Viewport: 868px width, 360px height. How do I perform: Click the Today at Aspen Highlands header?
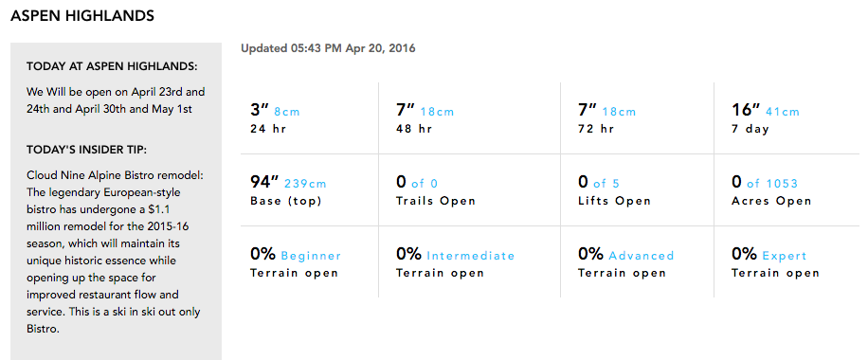pyautogui.click(x=112, y=66)
